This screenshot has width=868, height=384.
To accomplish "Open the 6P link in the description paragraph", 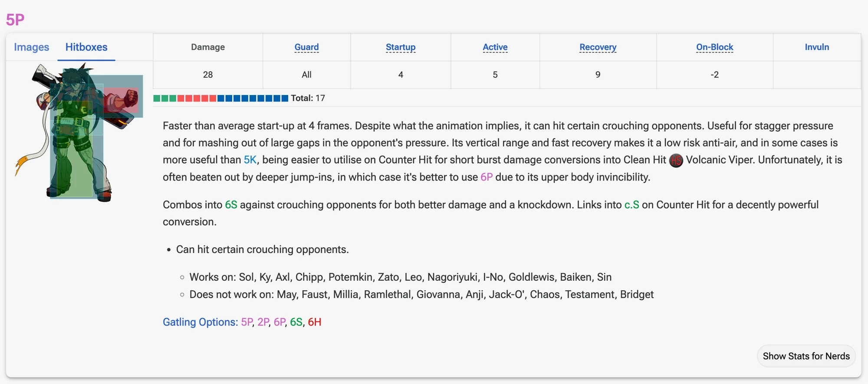I will click(487, 177).
